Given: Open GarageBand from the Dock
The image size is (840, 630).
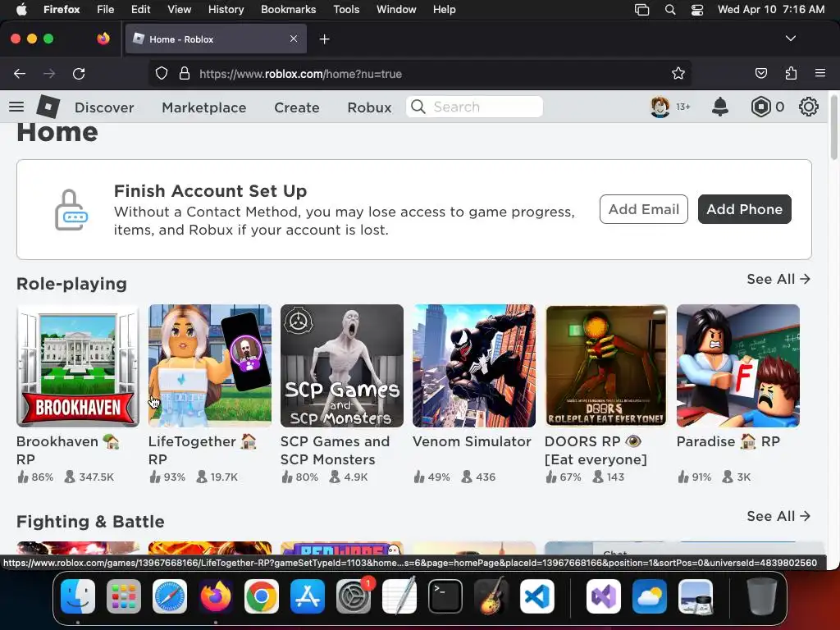Looking at the screenshot, I should tap(491, 596).
